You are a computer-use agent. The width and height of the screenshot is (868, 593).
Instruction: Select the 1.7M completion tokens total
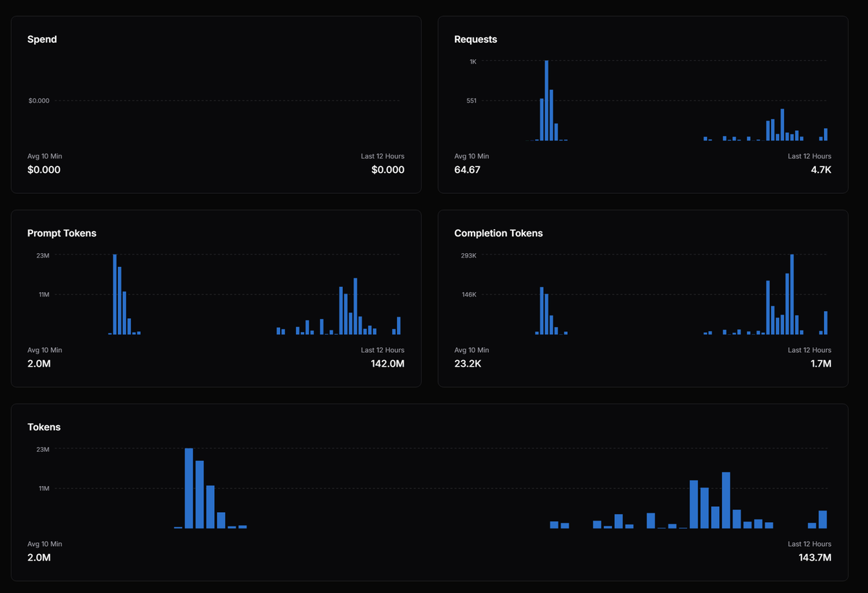(x=821, y=364)
